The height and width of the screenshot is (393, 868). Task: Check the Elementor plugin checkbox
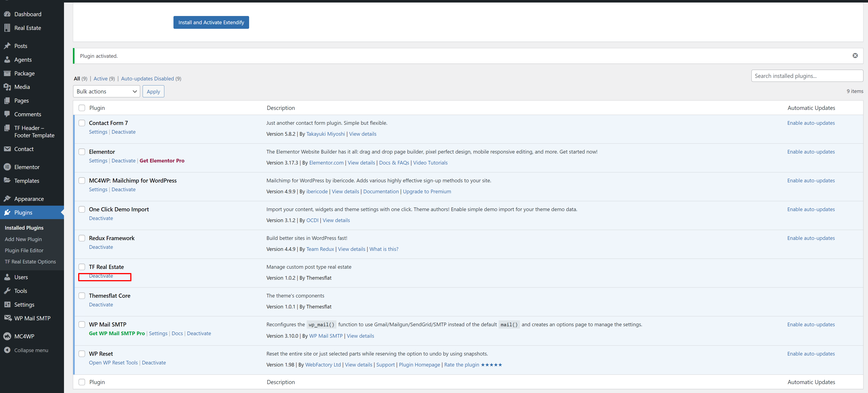click(x=82, y=152)
